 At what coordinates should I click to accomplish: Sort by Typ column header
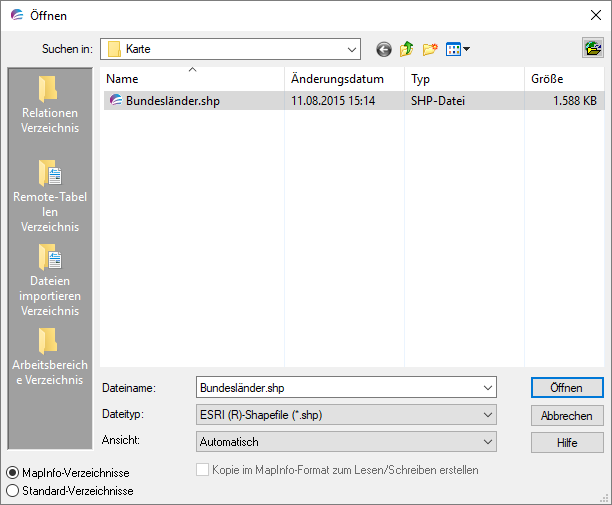(464, 79)
